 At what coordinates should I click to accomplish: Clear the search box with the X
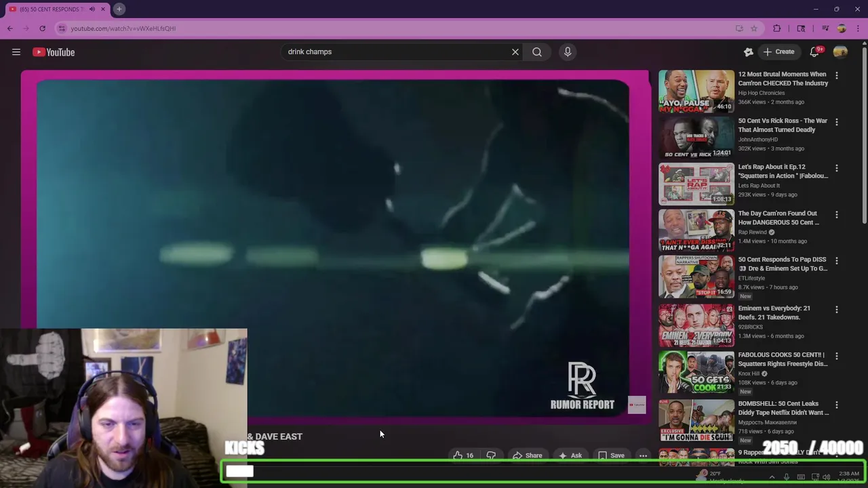515,52
